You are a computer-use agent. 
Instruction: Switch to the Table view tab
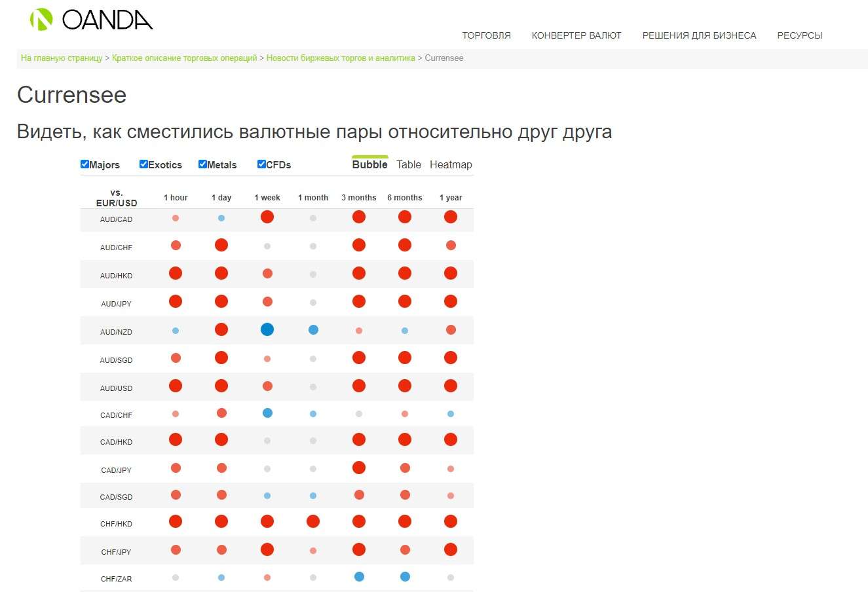click(x=409, y=164)
